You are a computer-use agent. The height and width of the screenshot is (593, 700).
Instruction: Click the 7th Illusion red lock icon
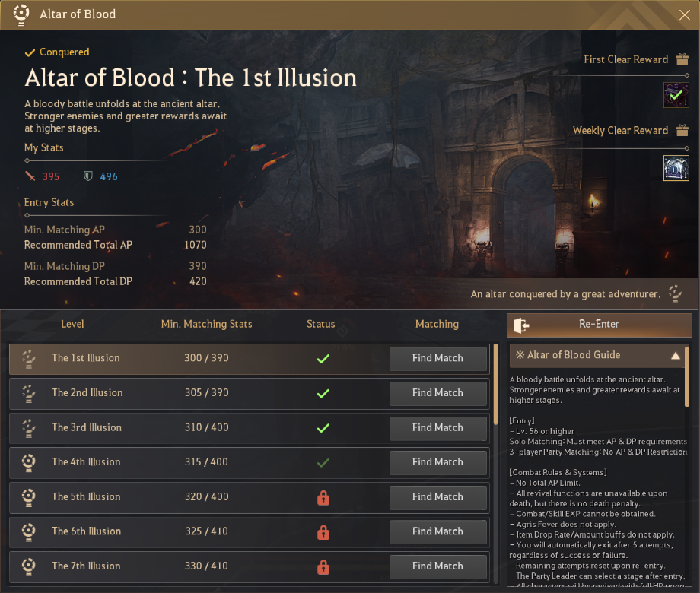coord(323,566)
